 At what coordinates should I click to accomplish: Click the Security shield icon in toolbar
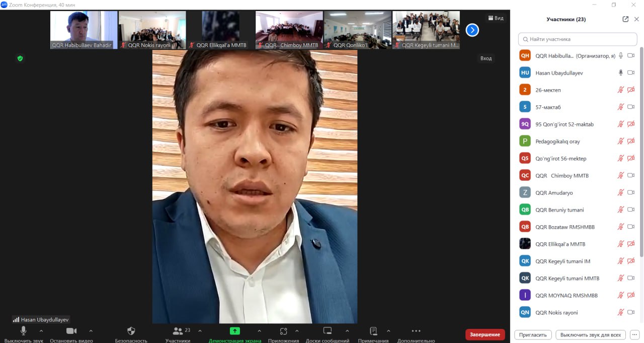pyautogui.click(x=131, y=331)
